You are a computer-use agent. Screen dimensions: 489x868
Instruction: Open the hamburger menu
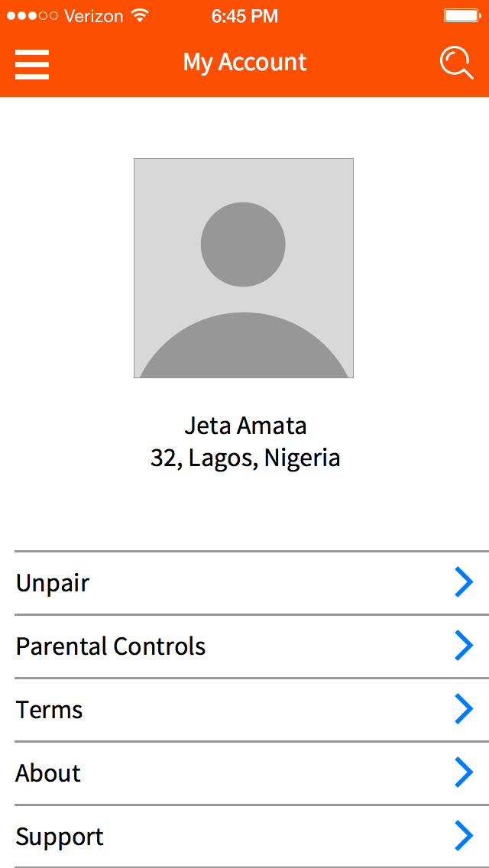coord(32,64)
